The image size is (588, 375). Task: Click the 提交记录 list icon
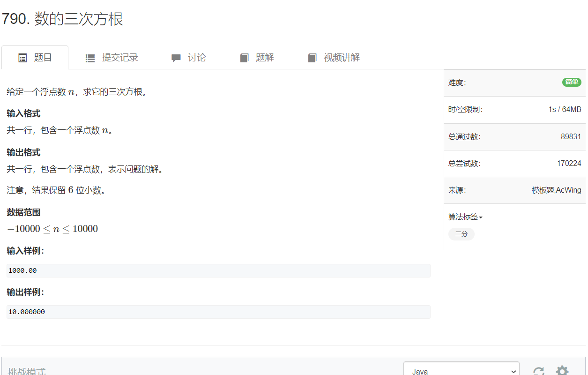coord(89,57)
